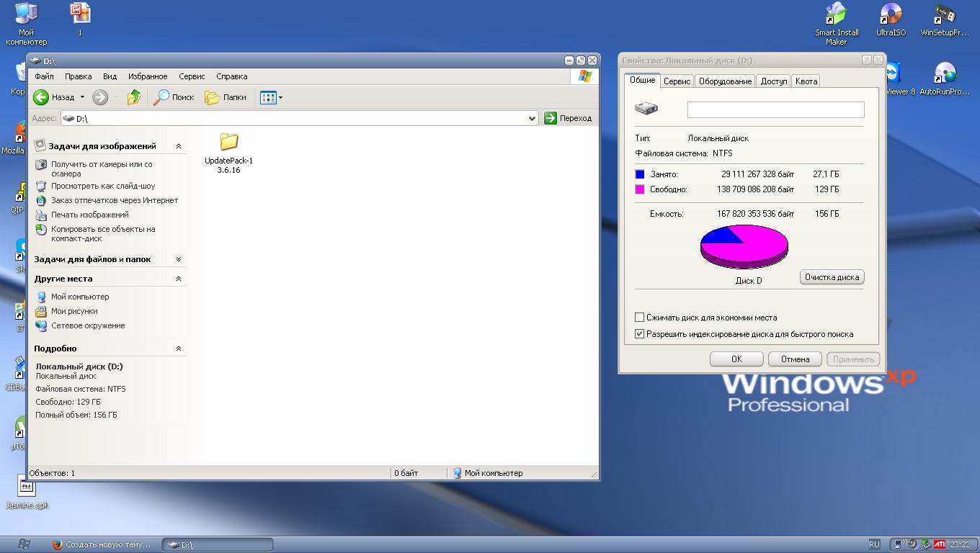This screenshot has width=980, height=553.
Task: Go up one folder level
Action: (x=133, y=97)
